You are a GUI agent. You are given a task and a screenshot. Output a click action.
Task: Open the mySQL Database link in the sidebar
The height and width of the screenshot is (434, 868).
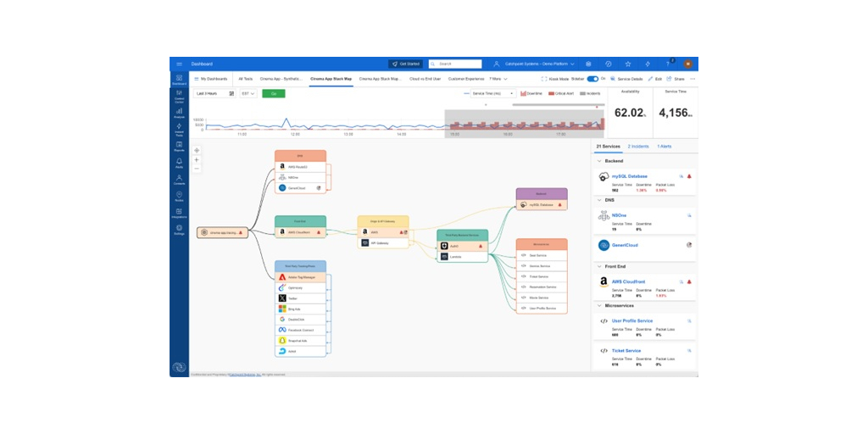coord(630,176)
